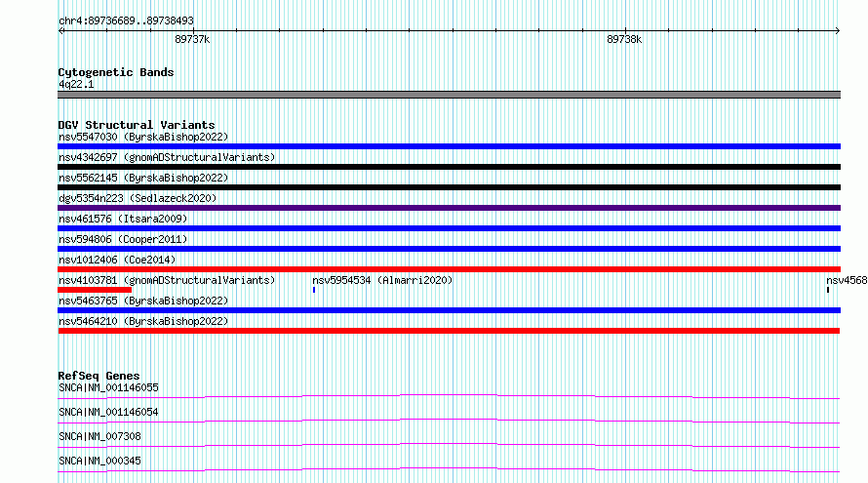Screen dimensions: 868x483
Task: Click transcript label SNCA|NM_001146055
Action: (108, 387)
